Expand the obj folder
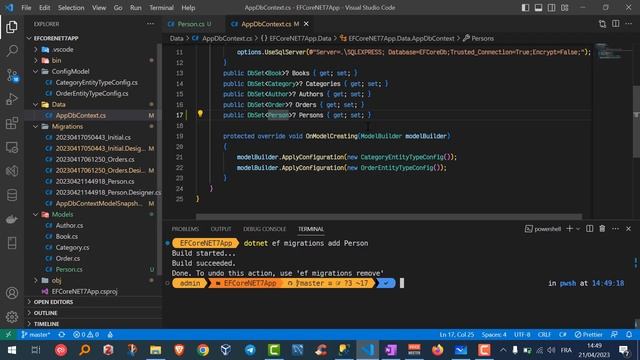 click(36, 280)
